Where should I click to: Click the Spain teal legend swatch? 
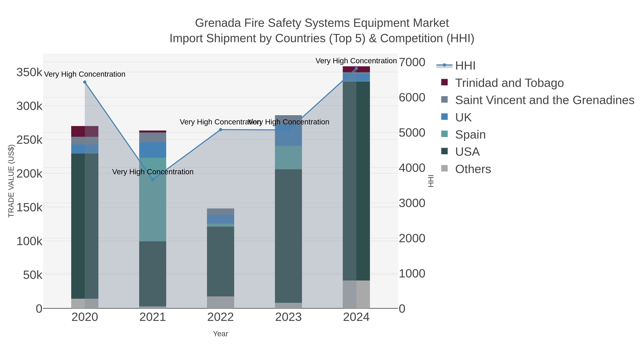tap(445, 134)
